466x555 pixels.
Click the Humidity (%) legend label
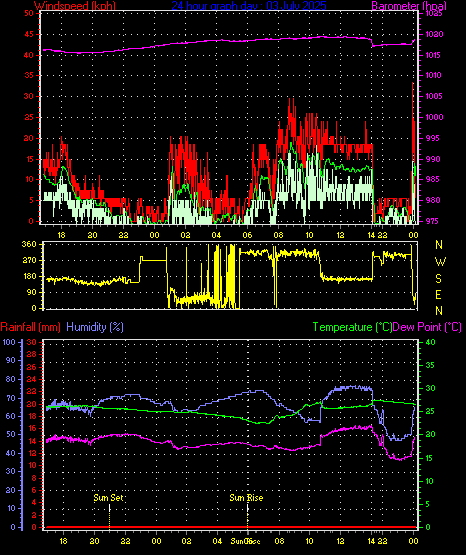95,327
